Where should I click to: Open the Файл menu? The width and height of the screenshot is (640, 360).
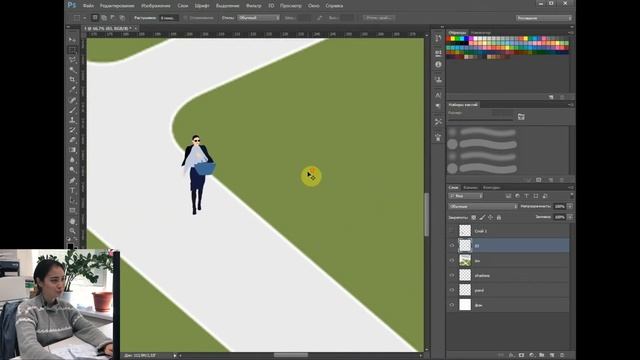88,6
